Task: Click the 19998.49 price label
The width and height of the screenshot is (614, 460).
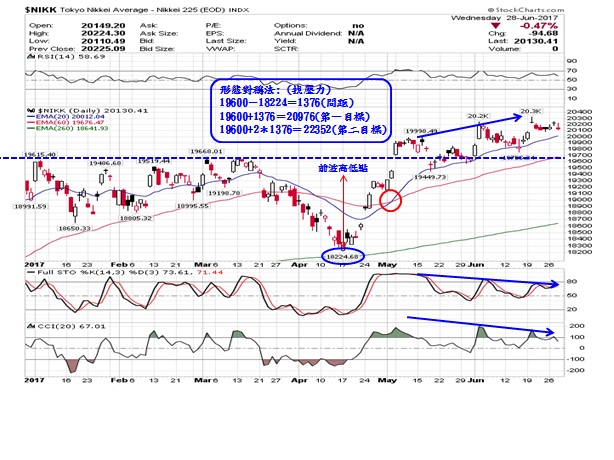Action: pyautogui.click(x=421, y=131)
